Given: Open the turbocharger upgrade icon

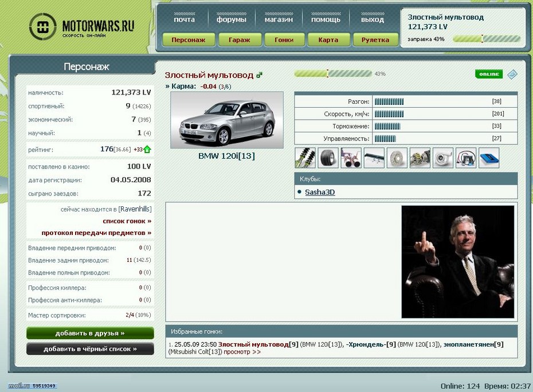Looking at the screenshot, I should [443, 158].
